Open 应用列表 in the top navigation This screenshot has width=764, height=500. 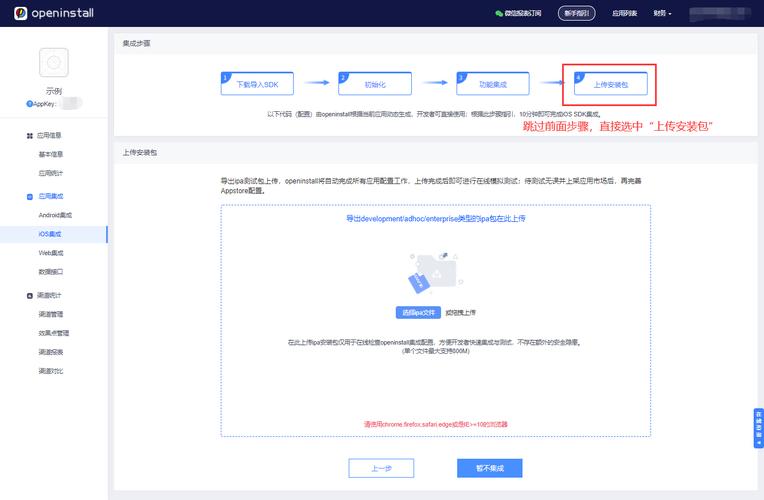626,13
